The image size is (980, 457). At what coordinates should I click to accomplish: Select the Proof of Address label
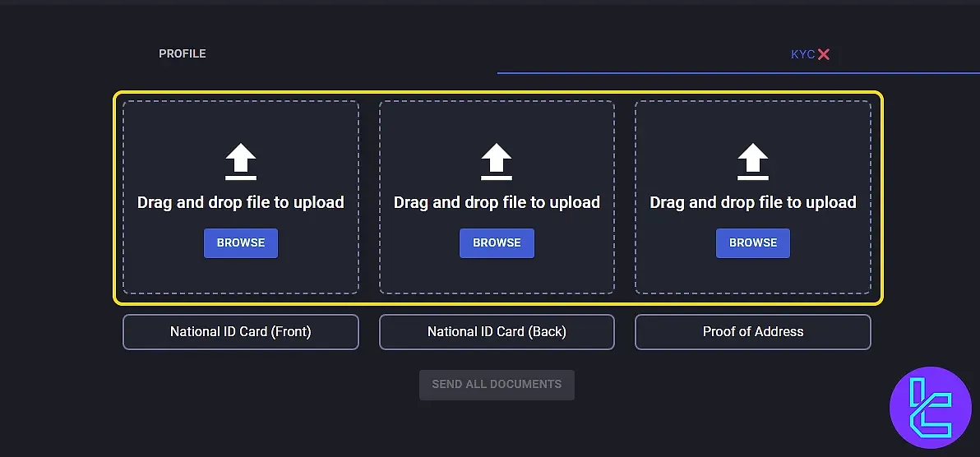point(753,332)
